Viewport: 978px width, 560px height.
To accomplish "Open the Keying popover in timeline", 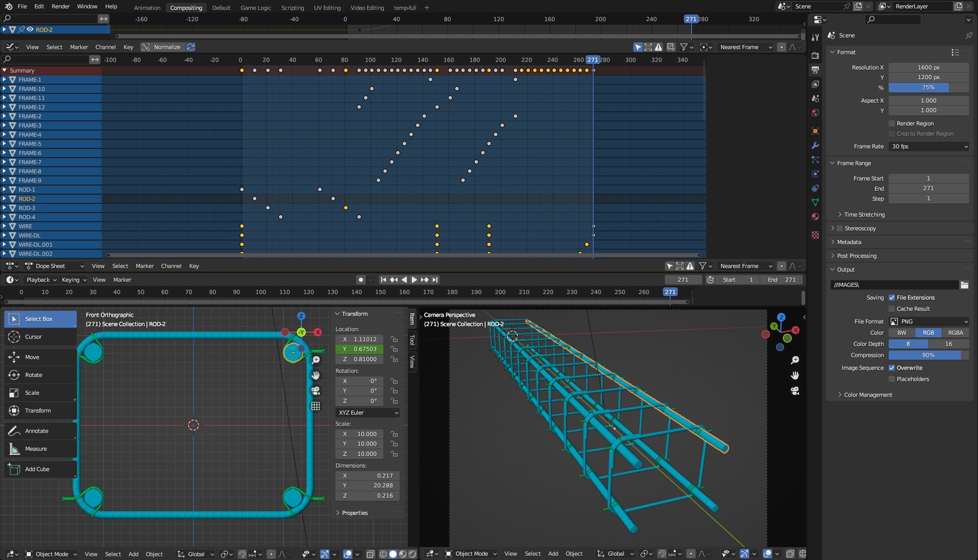I will click(x=74, y=280).
